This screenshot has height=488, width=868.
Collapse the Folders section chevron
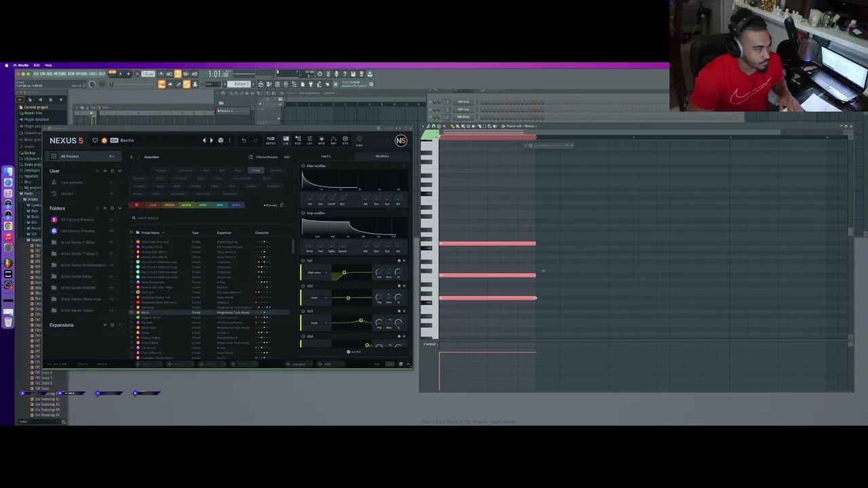(120, 208)
